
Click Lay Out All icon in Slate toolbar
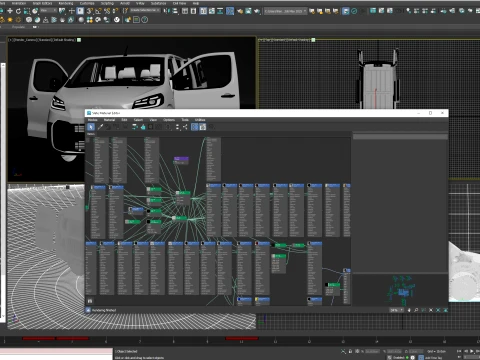coord(177,127)
